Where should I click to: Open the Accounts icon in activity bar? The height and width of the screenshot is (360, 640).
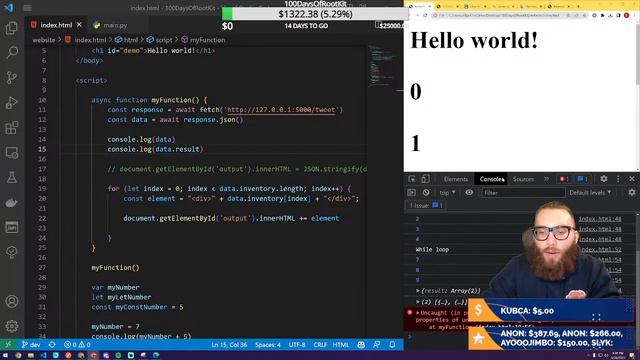[12, 301]
